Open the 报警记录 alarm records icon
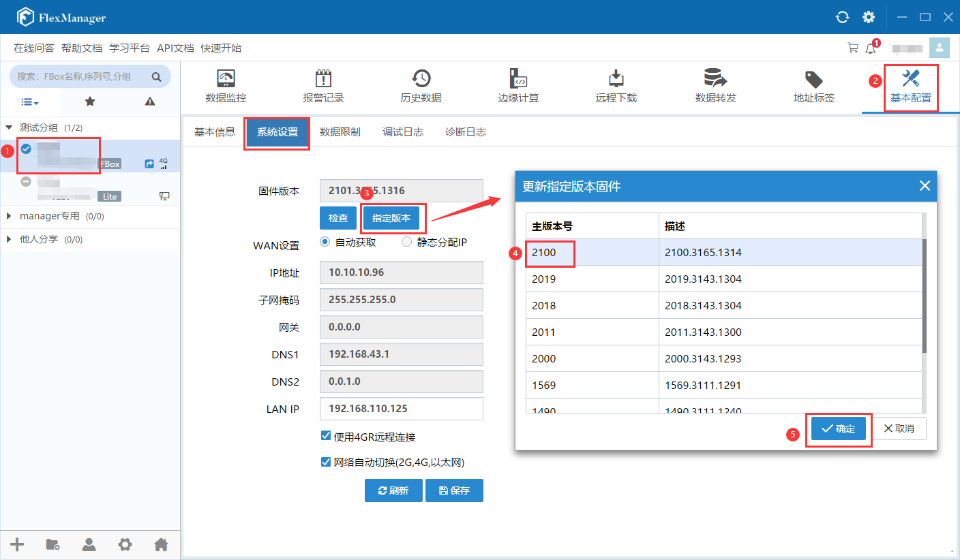The height and width of the screenshot is (560, 960). click(323, 78)
